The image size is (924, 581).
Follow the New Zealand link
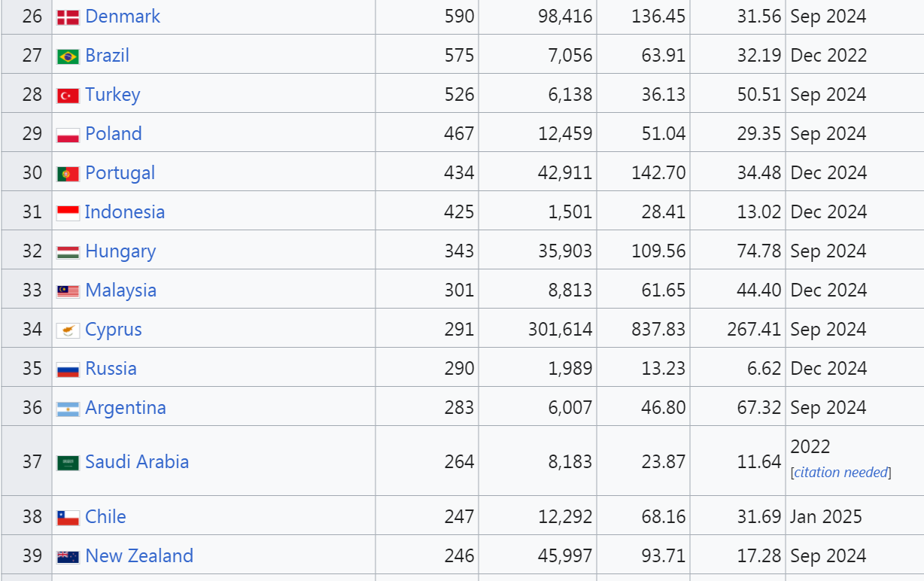tap(139, 555)
